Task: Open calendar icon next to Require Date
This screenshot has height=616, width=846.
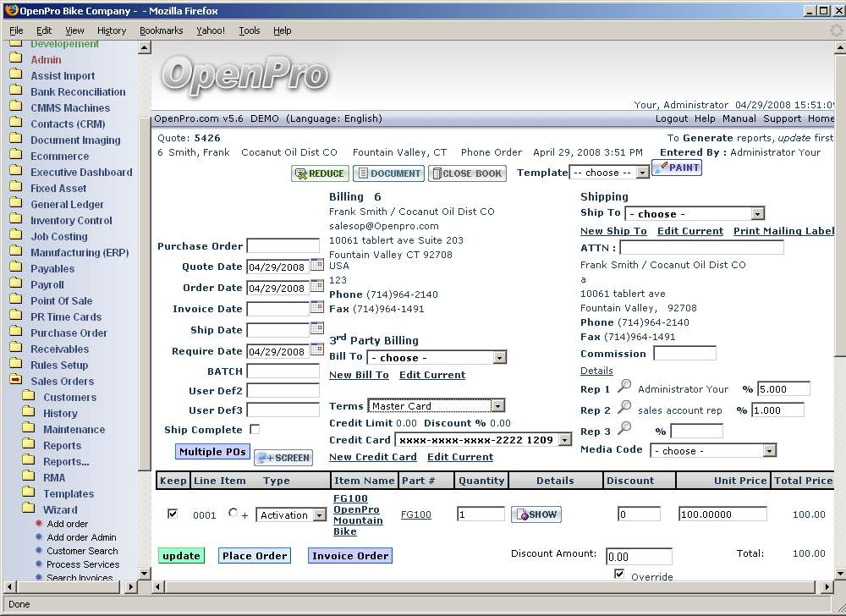Action: click(x=317, y=349)
